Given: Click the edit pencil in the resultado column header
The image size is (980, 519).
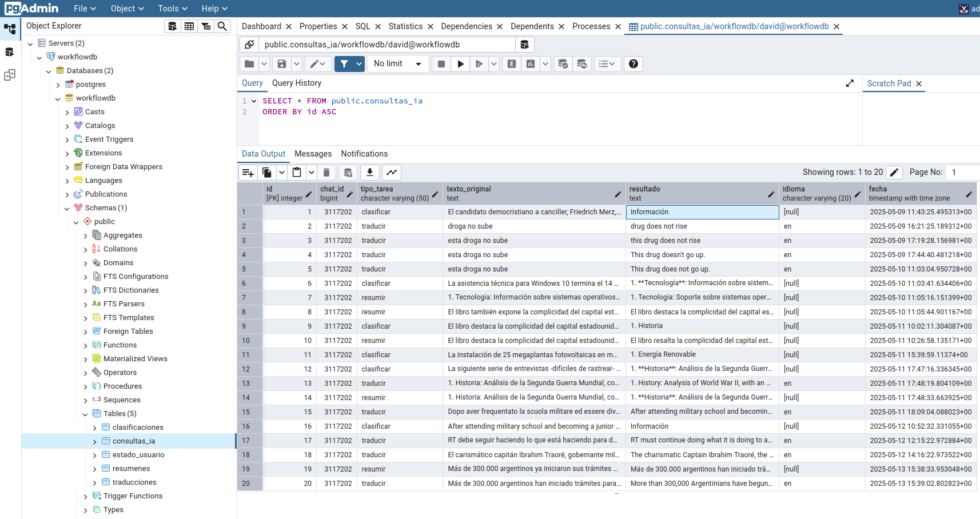Looking at the screenshot, I should [771, 194].
